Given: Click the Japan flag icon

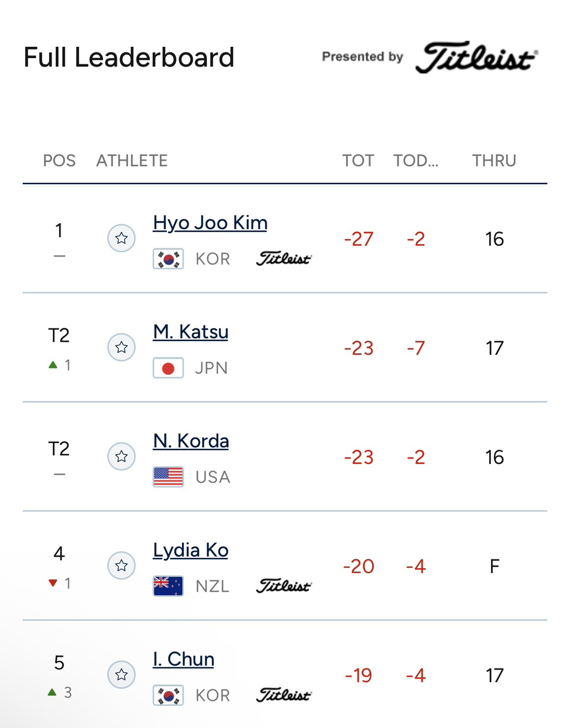Looking at the screenshot, I should click(x=168, y=368).
